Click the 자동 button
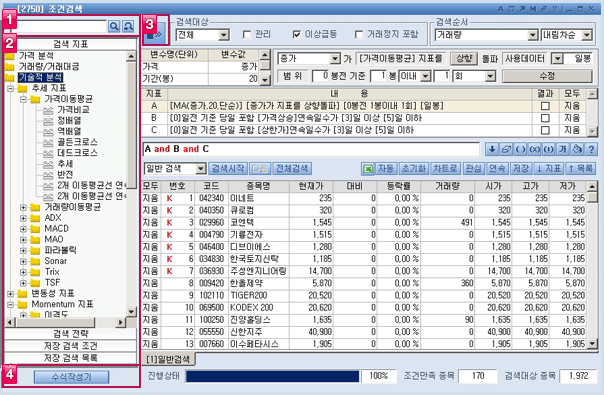This screenshot has height=395, width=604. 386,168
